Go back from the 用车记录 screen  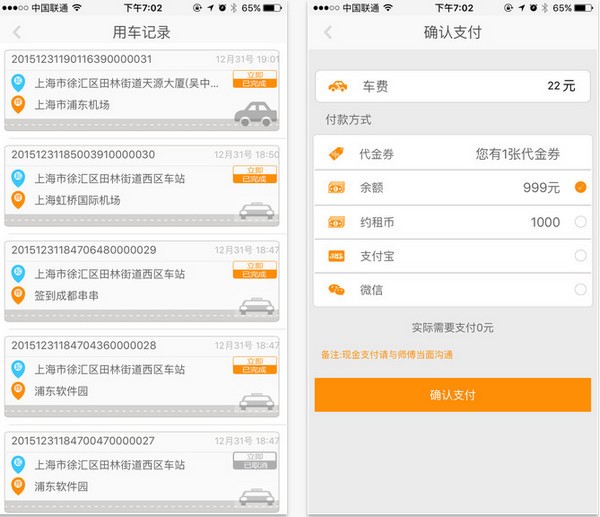(x=16, y=32)
